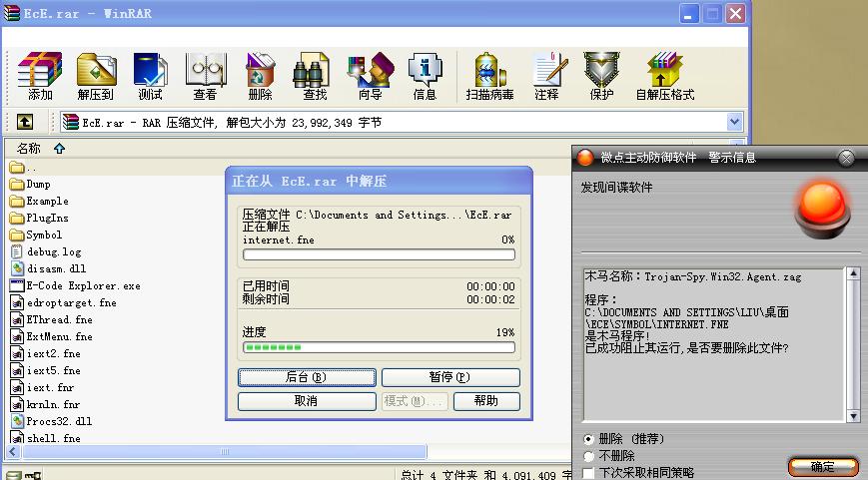This screenshot has height=480, width=868.
Task: Click the horizontal scrollbar thumb in file list
Action: [x=224, y=452]
